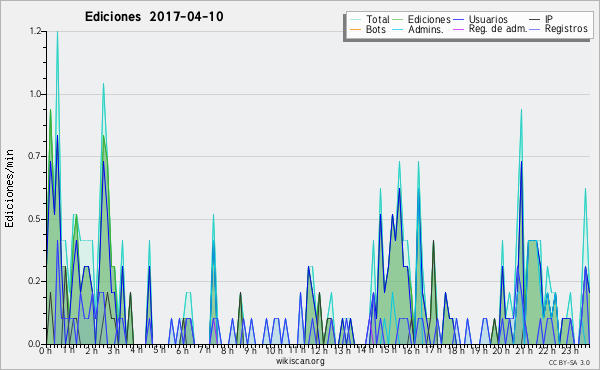The height and width of the screenshot is (370, 600).
Task: Click the blue Usuarios legend swatch
Action: (x=458, y=20)
